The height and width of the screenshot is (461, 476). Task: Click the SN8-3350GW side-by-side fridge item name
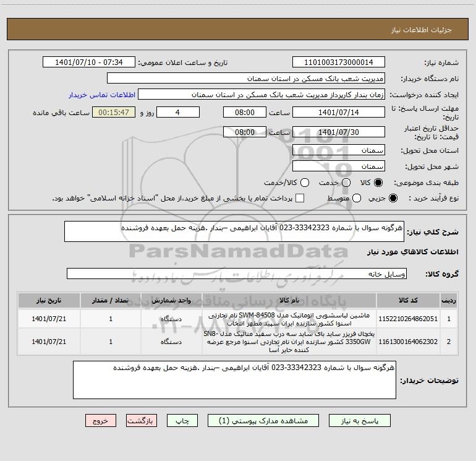coord(289,342)
